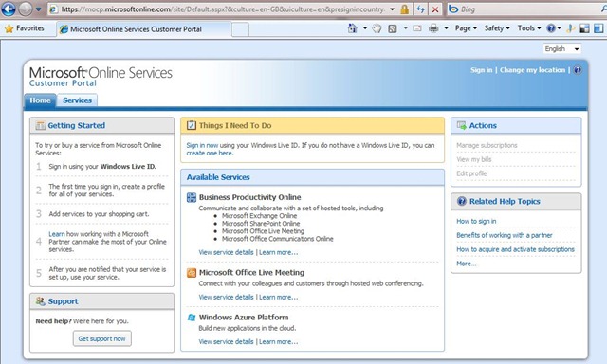The image size is (607, 364).
Task: Open the Tools menu
Action: pos(529,28)
